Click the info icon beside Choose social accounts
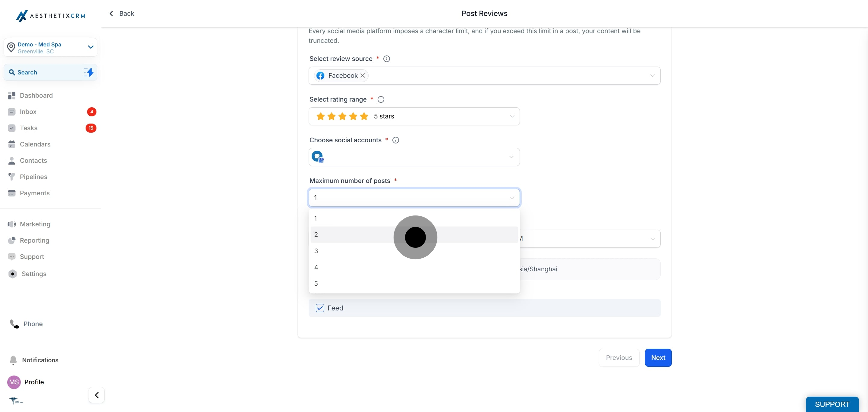 [x=396, y=140]
